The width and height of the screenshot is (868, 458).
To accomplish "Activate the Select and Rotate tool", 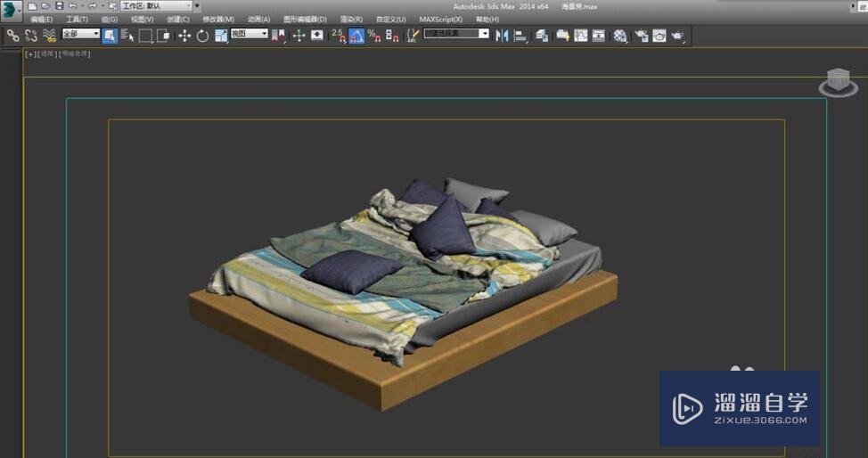I will point(202,36).
